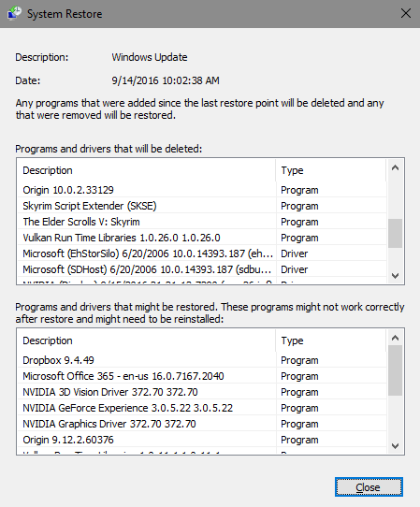Select the NVIDIA GeForce Experience 3.0.5.22 row
The height and width of the screenshot is (507, 420).
click(x=202, y=408)
